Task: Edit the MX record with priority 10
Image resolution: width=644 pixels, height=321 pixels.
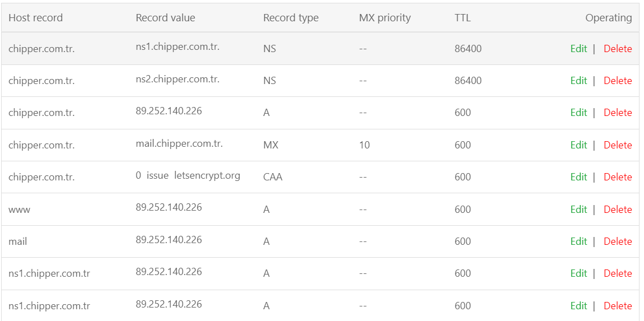Action: click(x=578, y=145)
